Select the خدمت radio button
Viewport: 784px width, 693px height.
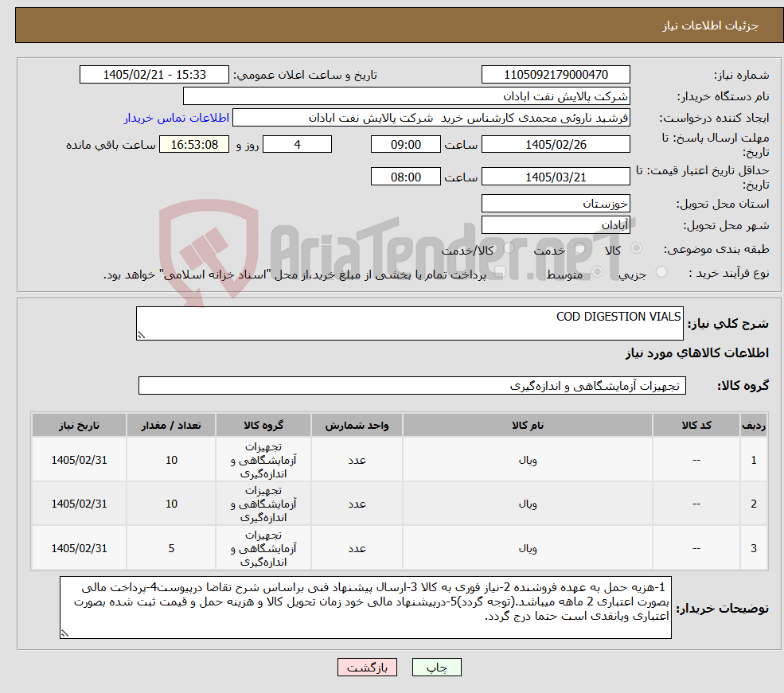(x=580, y=248)
